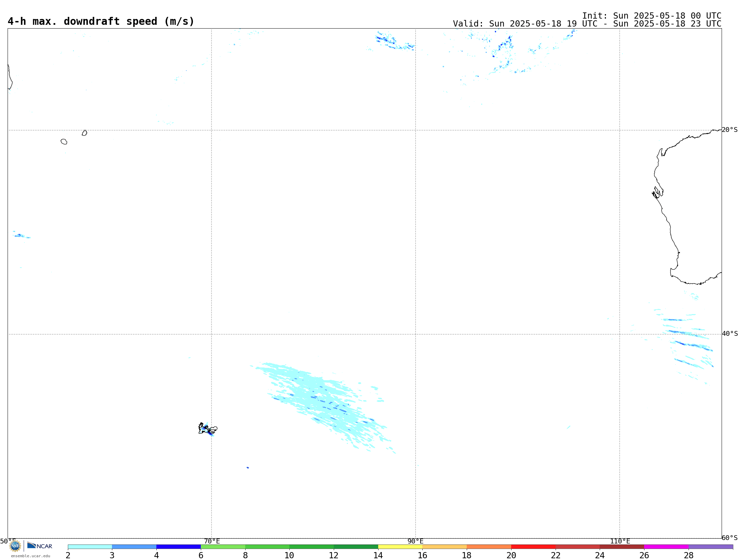The width and height of the screenshot is (744, 560).
Task: Pick the light green 6–8 m/s swatch
Action: tap(223, 547)
